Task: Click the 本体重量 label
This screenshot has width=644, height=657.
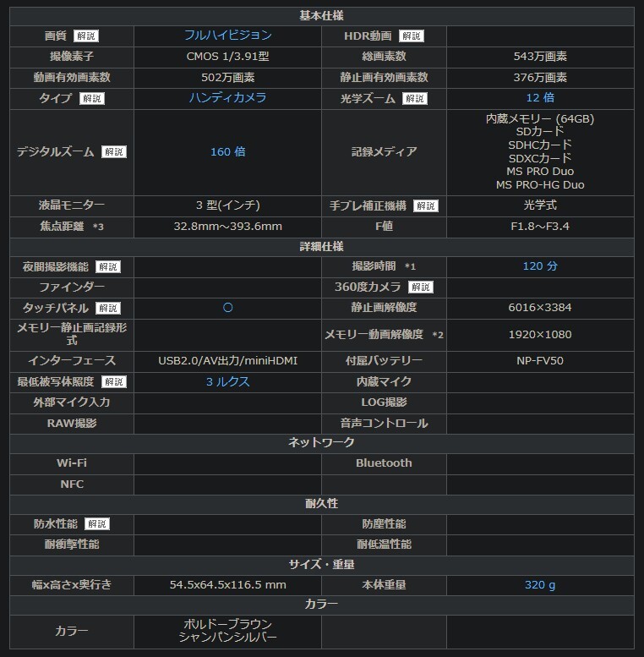Action: click(x=384, y=585)
